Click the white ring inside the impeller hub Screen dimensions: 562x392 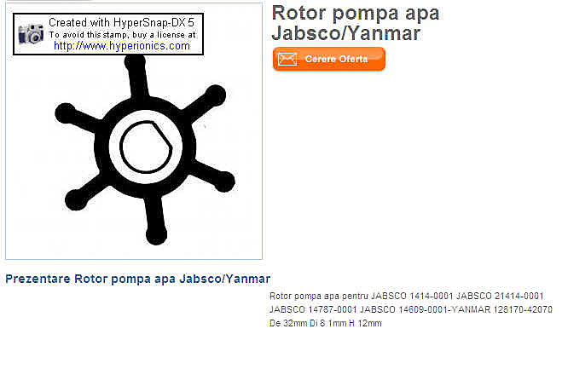[x=114, y=147]
